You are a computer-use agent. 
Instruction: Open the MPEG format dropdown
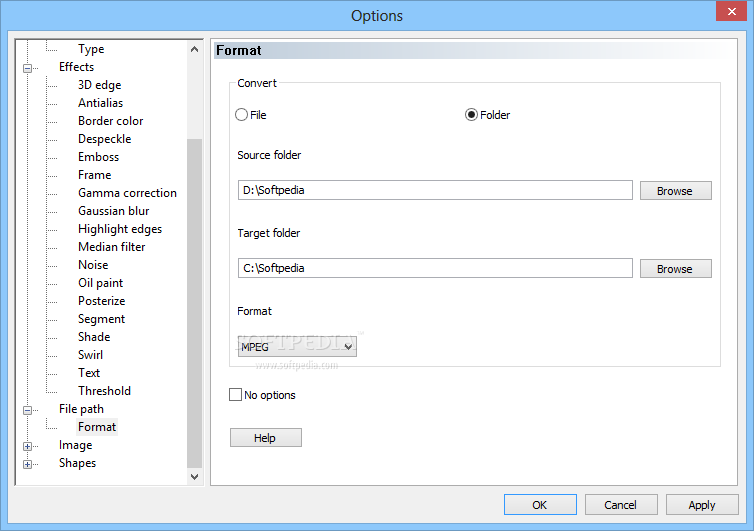pos(297,346)
